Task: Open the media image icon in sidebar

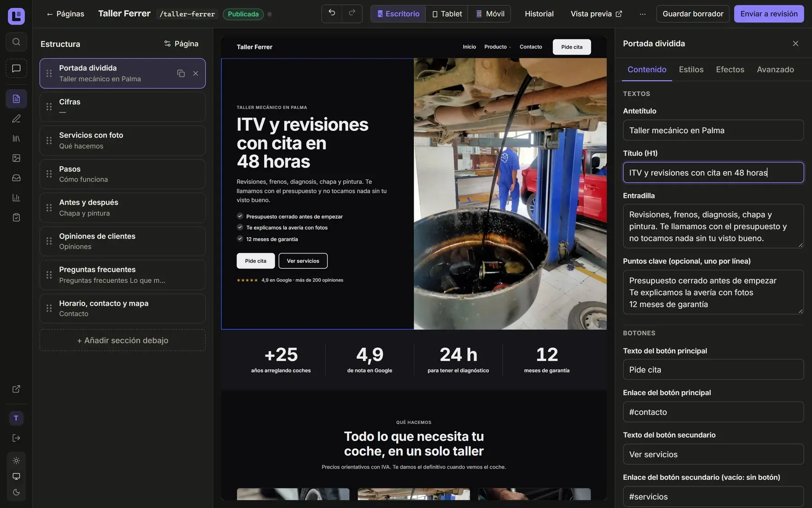Action: [16, 158]
